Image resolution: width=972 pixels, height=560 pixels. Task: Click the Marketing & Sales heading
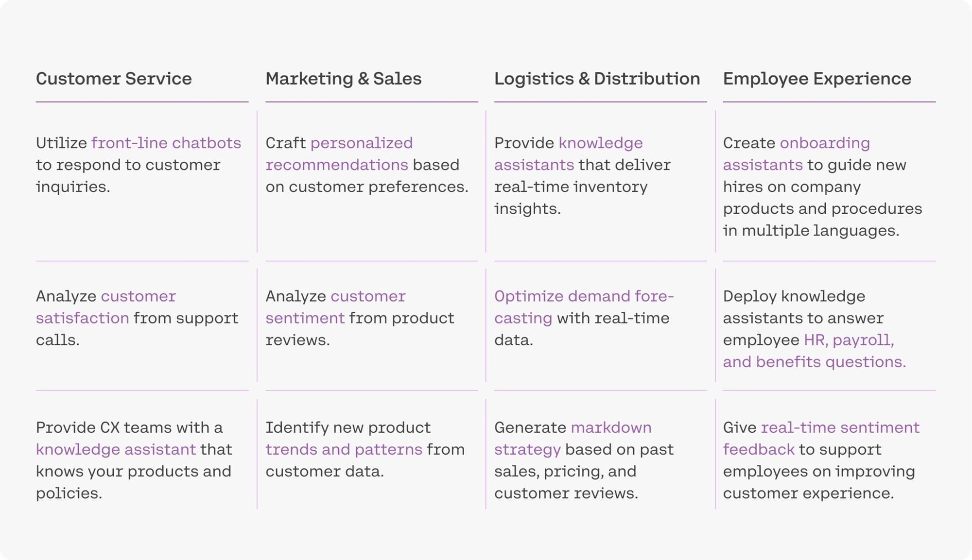pos(343,79)
